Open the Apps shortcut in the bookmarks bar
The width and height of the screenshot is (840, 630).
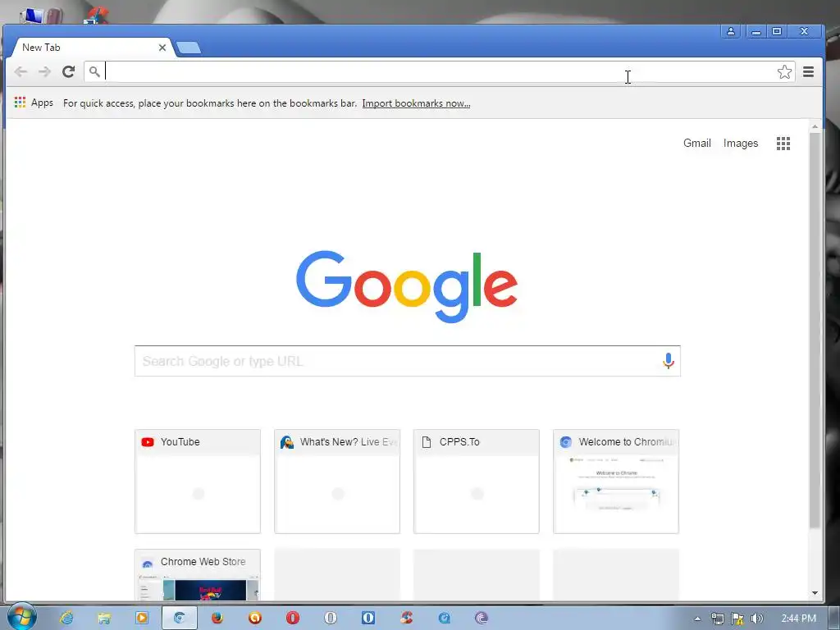(x=34, y=103)
